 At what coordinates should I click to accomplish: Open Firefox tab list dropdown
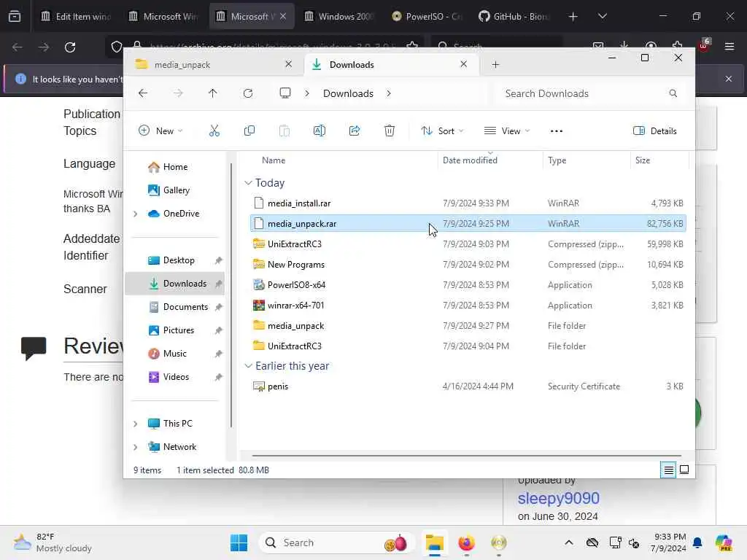click(x=602, y=16)
